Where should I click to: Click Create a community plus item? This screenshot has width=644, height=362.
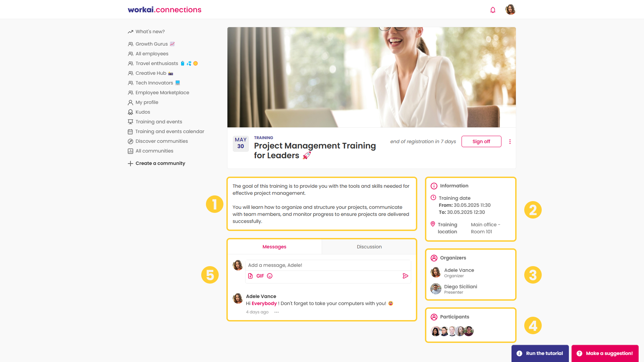(x=156, y=163)
